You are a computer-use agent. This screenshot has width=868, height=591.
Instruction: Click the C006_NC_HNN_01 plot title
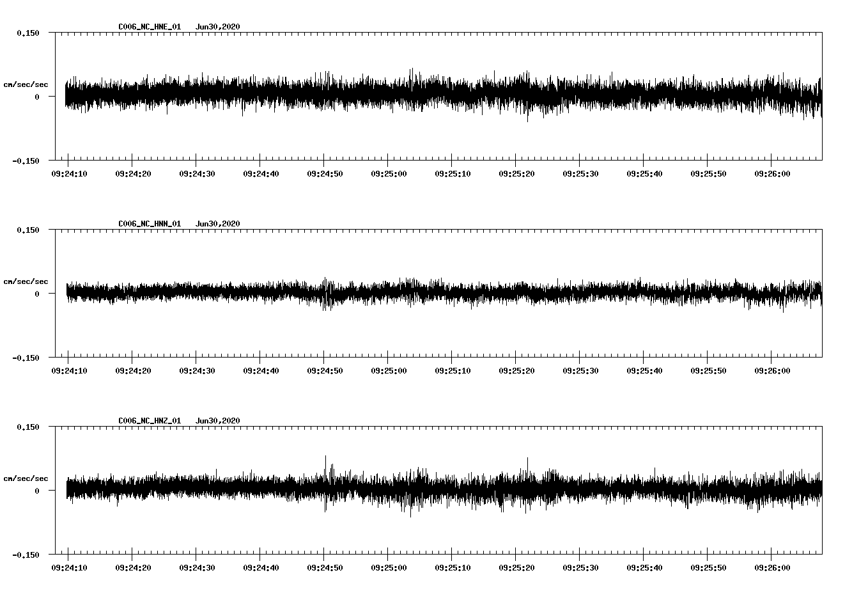click(x=150, y=224)
